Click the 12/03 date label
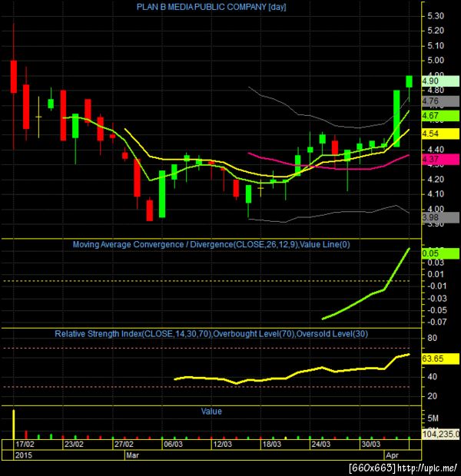The height and width of the screenshot is (476, 461). pyautogui.click(x=222, y=445)
